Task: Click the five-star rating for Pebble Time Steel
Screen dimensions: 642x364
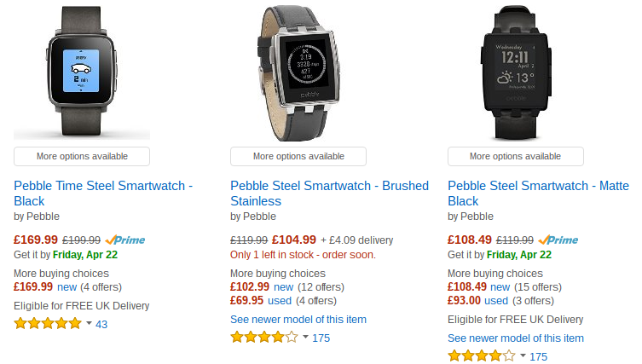Action: tap(48, 324)
